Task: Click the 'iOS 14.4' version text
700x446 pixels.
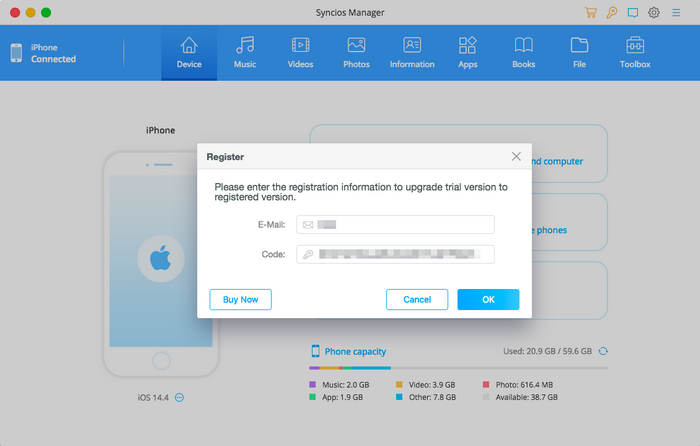Action: 153,397
